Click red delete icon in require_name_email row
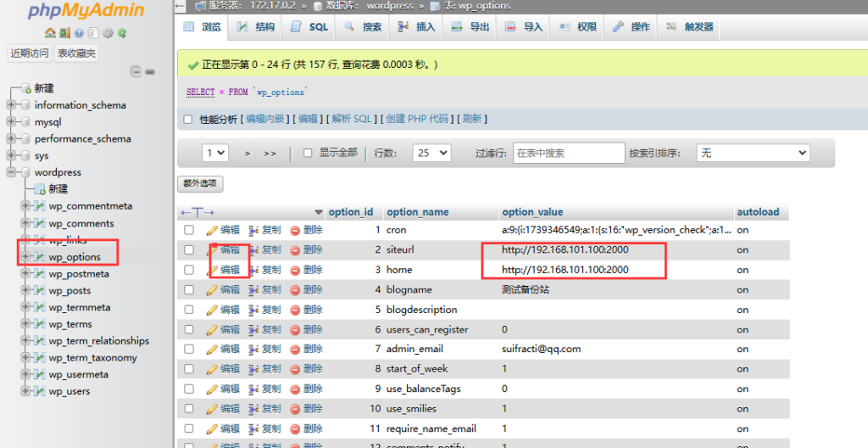Viewport: 868px width, 448px height. [x=295, y=429]
